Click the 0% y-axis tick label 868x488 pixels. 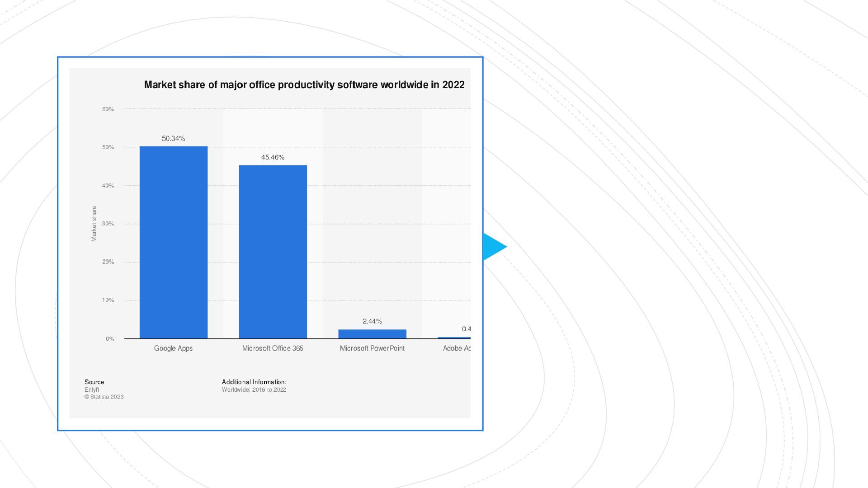point(110,339)
